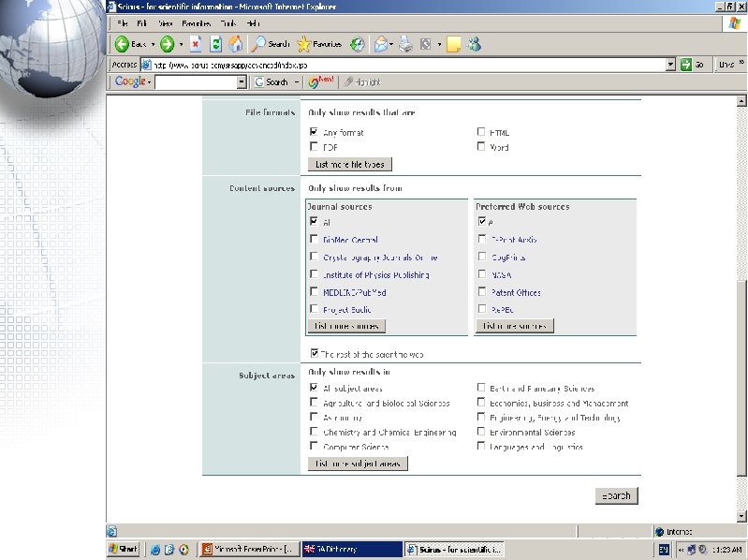Toggle the BioMed Central checkbox
The width and height of the screenshot is (748, 560).
[314, 239]
